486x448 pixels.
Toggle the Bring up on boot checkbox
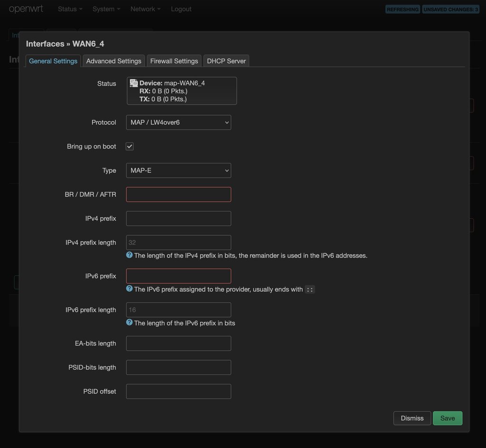coord(130,146)
